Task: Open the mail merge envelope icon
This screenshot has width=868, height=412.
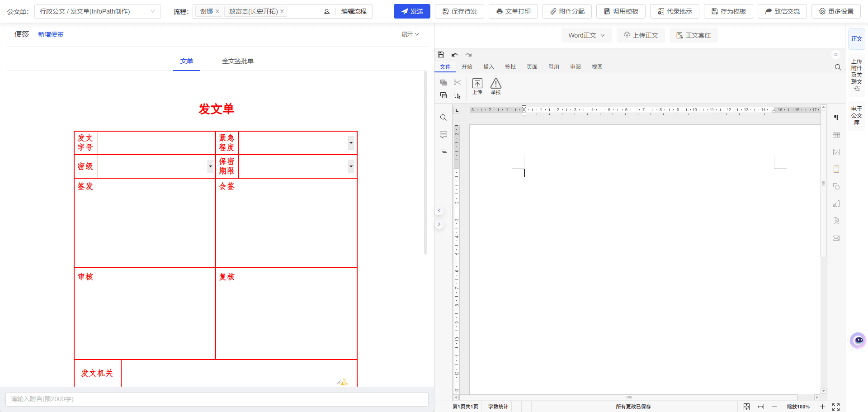Action: [x=836, y=238]
